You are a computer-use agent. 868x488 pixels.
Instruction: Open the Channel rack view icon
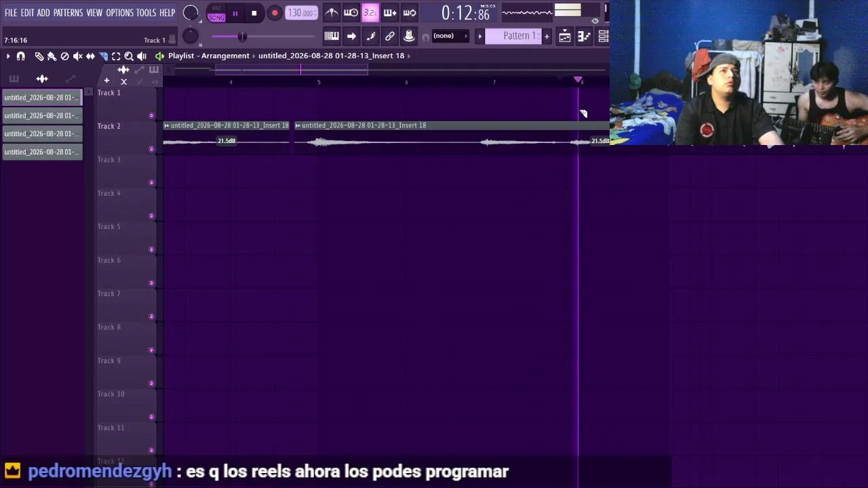603,37
